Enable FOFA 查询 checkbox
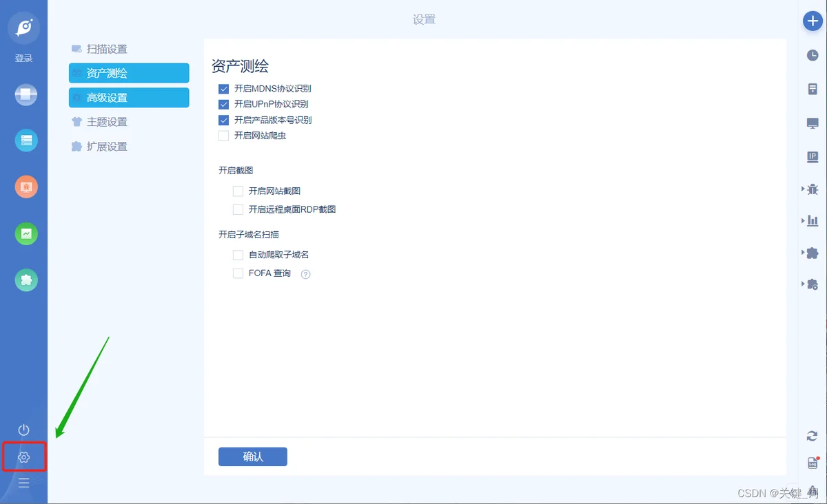 (x=238, y=273)
